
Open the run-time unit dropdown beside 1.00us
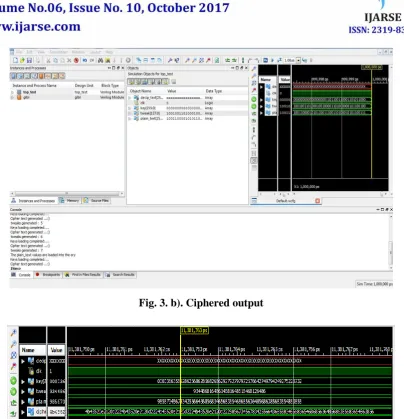(298, 60)
